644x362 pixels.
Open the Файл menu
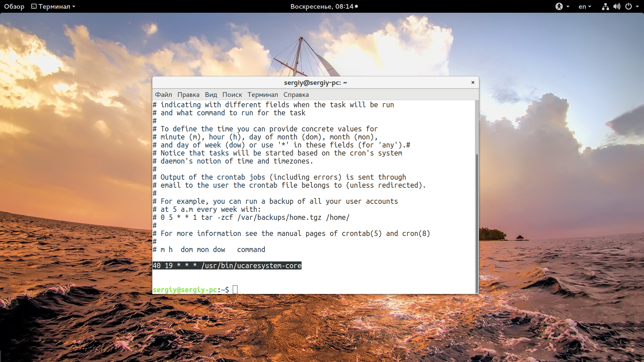click(x=163, y=95)
